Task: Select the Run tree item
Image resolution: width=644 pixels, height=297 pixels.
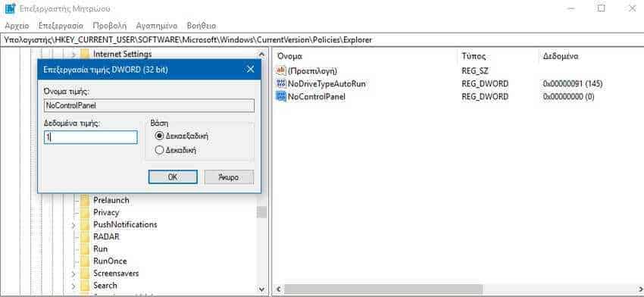Action: [x=101, y=249]
